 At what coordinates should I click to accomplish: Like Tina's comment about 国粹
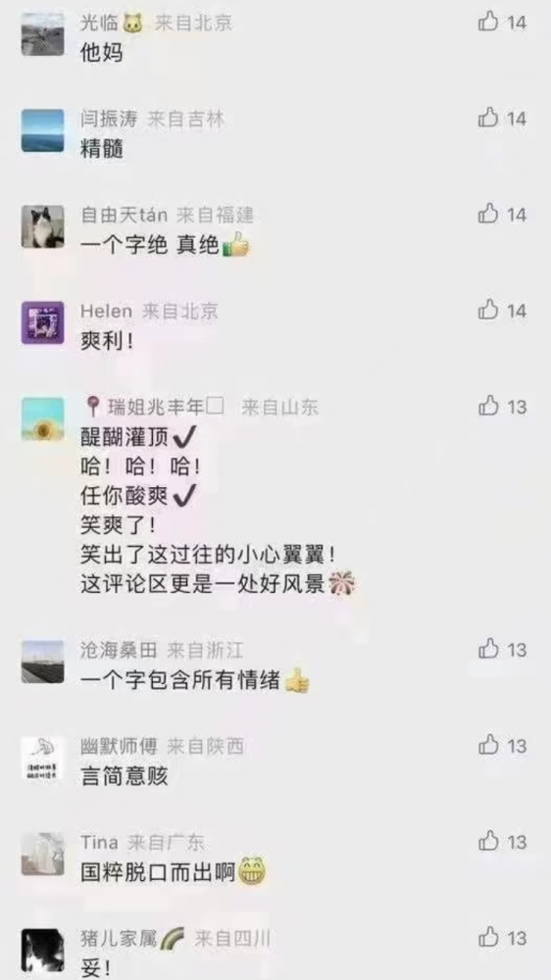click(488, 841)
